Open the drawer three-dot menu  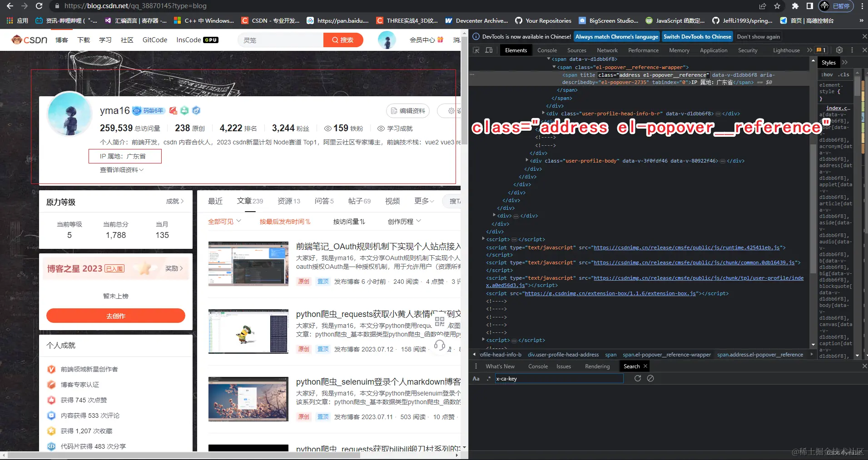476,366
